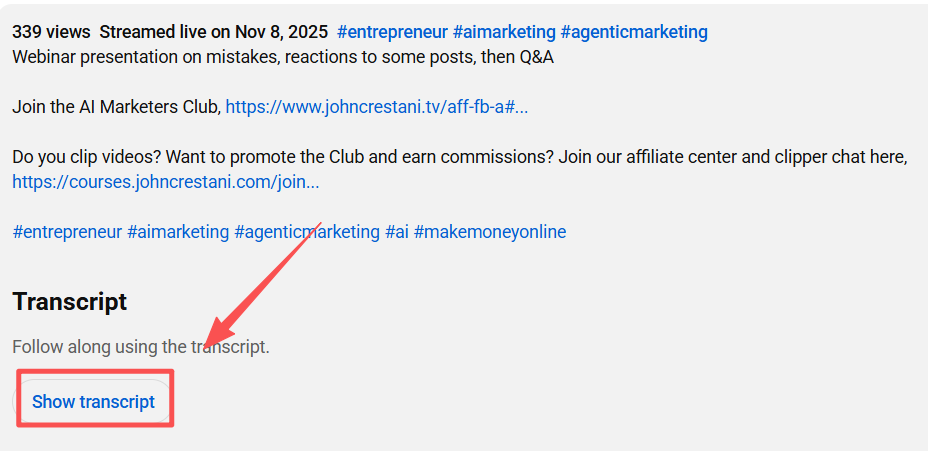Follow the johncrestani.tv AI Marketers Club link

tap(376, 107)
